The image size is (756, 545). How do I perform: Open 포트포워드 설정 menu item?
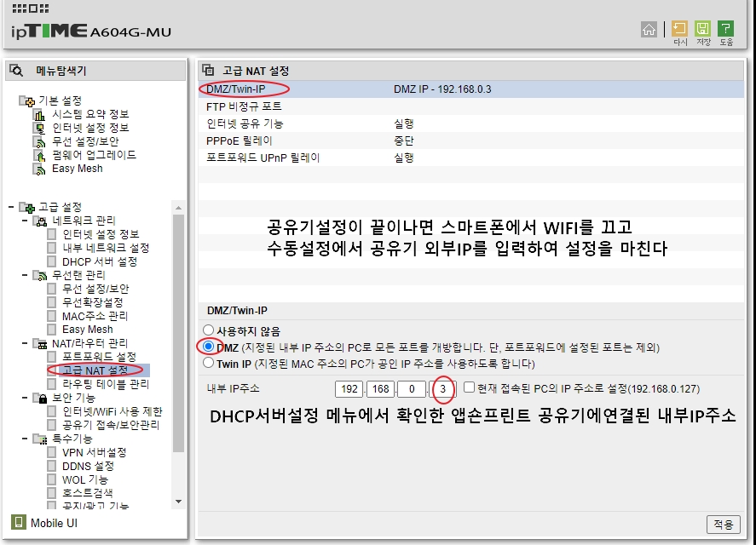click(99, 357)
